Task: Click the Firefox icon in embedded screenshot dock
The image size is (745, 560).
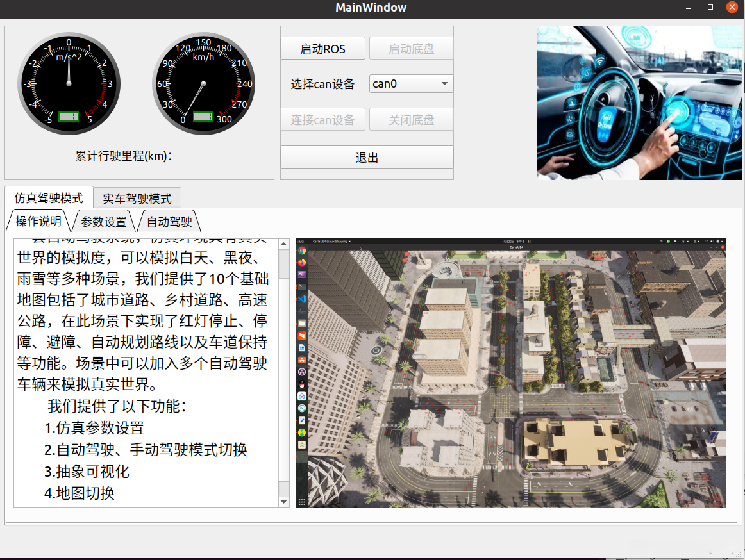Action: click(x=302, y=262)
